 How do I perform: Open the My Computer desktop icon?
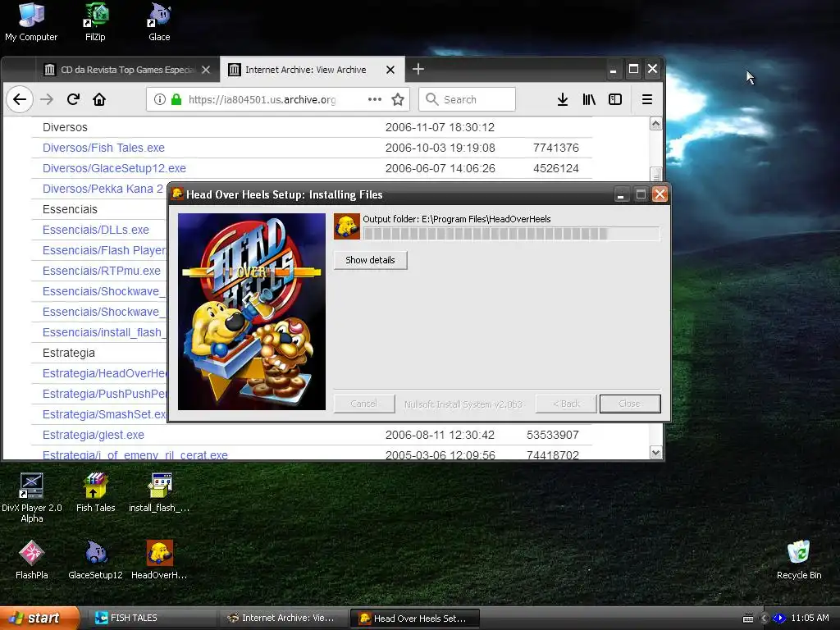31,21
